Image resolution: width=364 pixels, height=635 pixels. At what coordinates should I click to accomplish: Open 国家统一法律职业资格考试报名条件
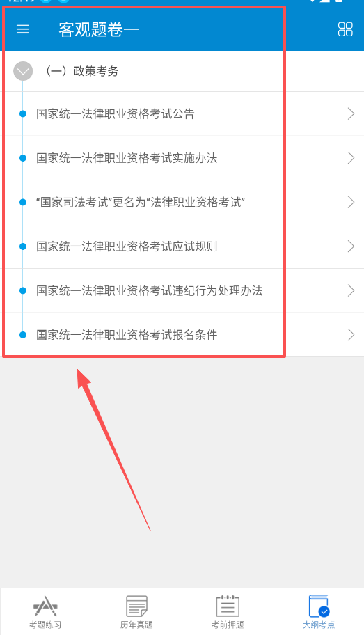127,334
